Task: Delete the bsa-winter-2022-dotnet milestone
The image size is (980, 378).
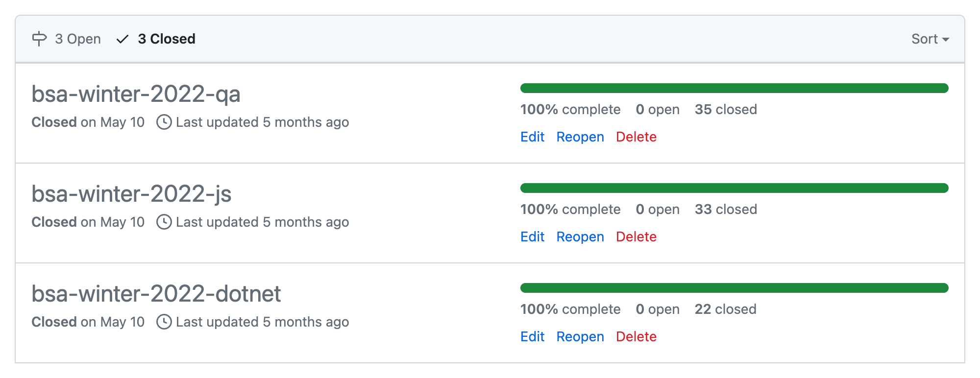Action: coord(636,336)
